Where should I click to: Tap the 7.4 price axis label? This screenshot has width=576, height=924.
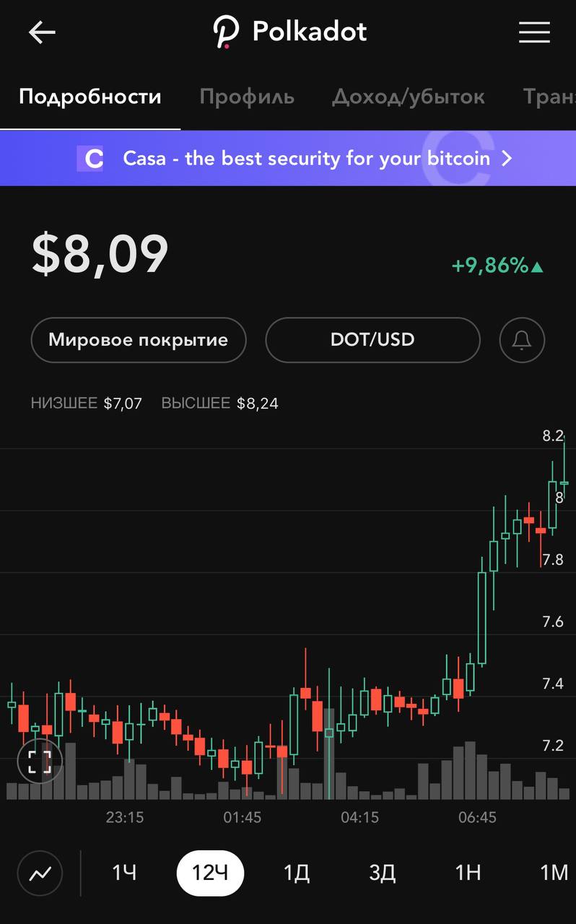[553, 684]
